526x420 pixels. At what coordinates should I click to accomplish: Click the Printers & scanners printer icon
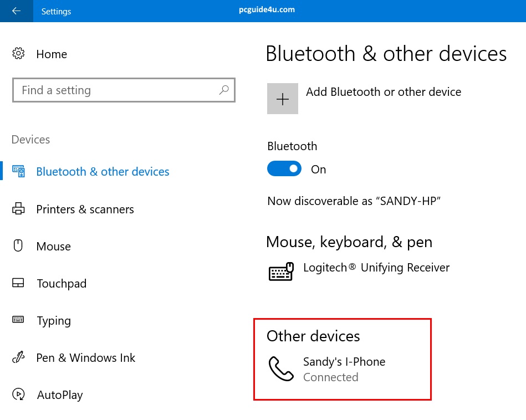click(18, 209)
